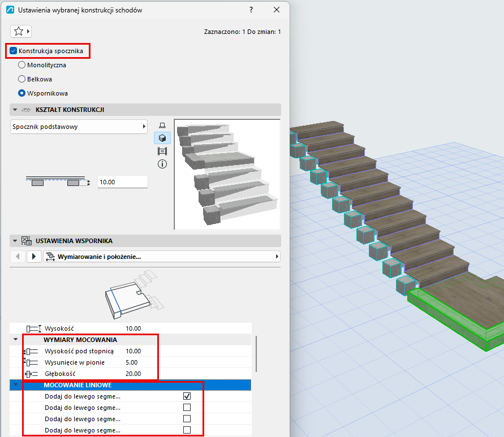Uncheck Konstrukcja spocznika checkbox
The image size is (504, 437).
click(x=13, y=51)
